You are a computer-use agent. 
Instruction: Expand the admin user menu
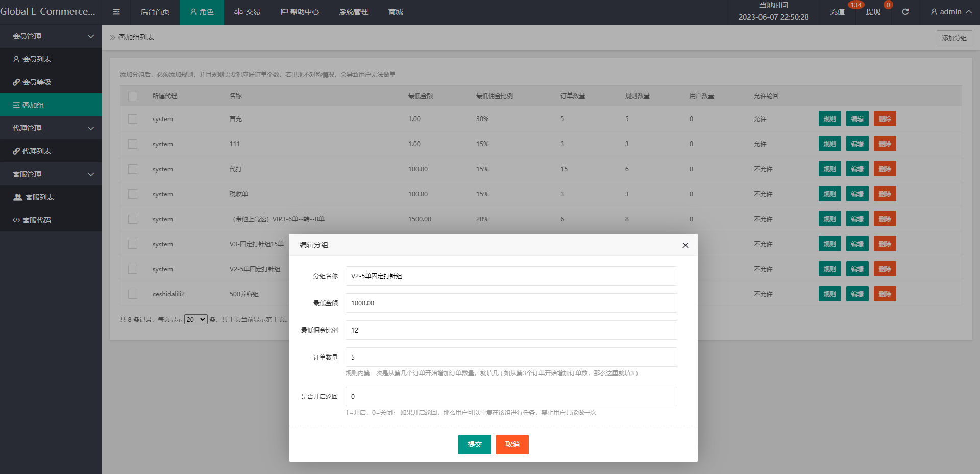pyautogui.click(x=950, y=12)
